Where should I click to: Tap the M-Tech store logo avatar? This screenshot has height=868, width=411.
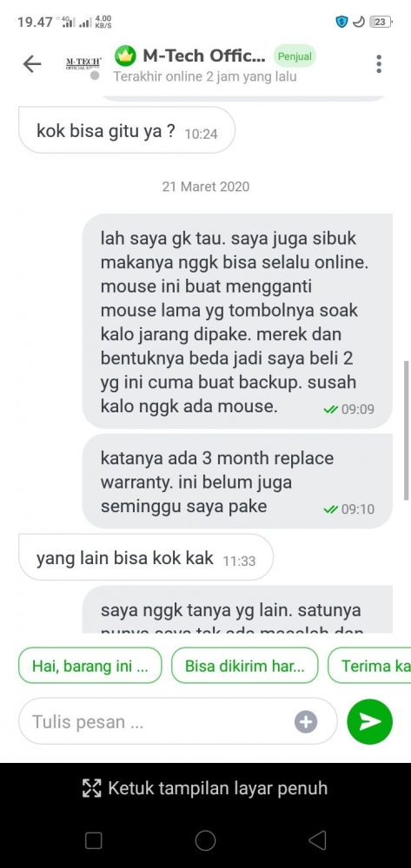(83, 64)
